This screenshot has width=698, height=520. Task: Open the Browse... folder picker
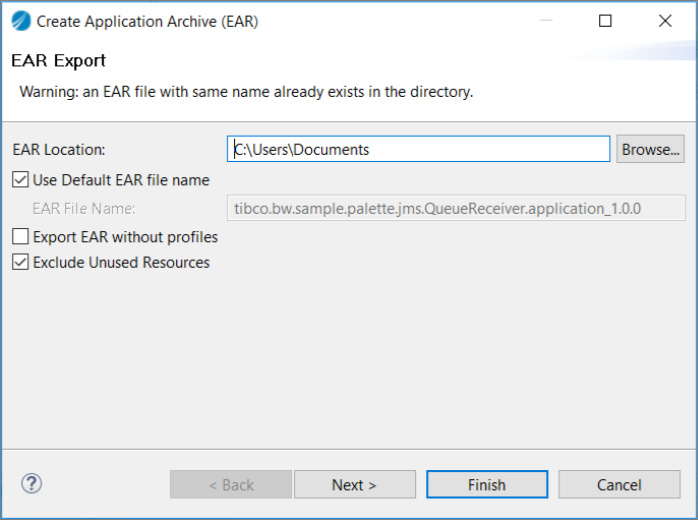[650, 149]
